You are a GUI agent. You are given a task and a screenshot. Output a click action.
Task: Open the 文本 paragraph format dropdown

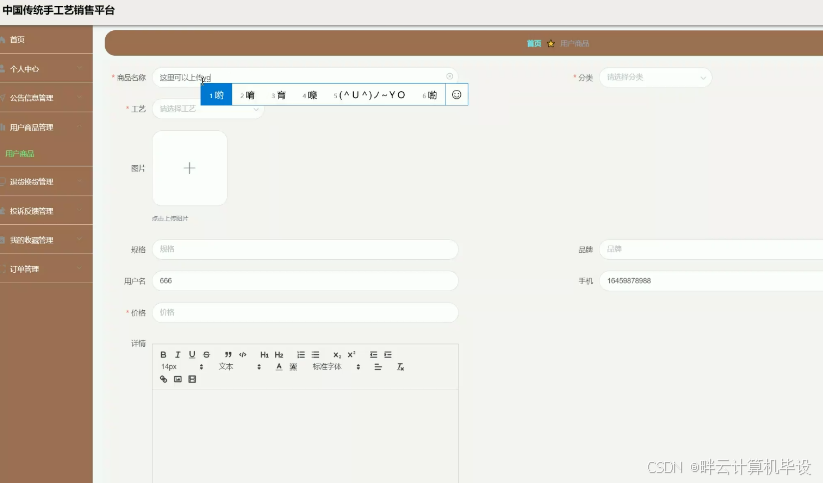[x=239, y=367]
